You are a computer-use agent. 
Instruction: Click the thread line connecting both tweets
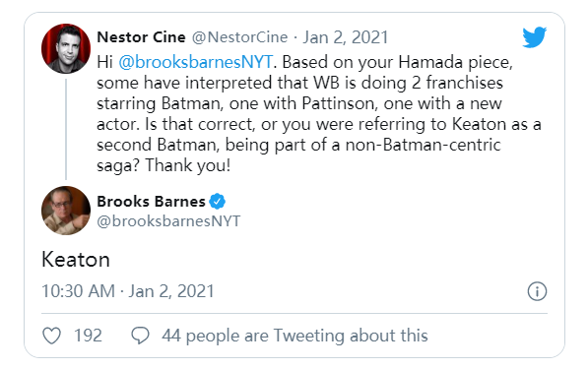tap(66, 130)
